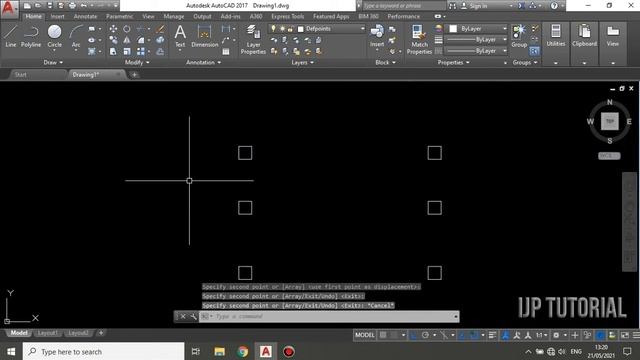
Task: Select the Text annotation tool
Action: point(180,36)
